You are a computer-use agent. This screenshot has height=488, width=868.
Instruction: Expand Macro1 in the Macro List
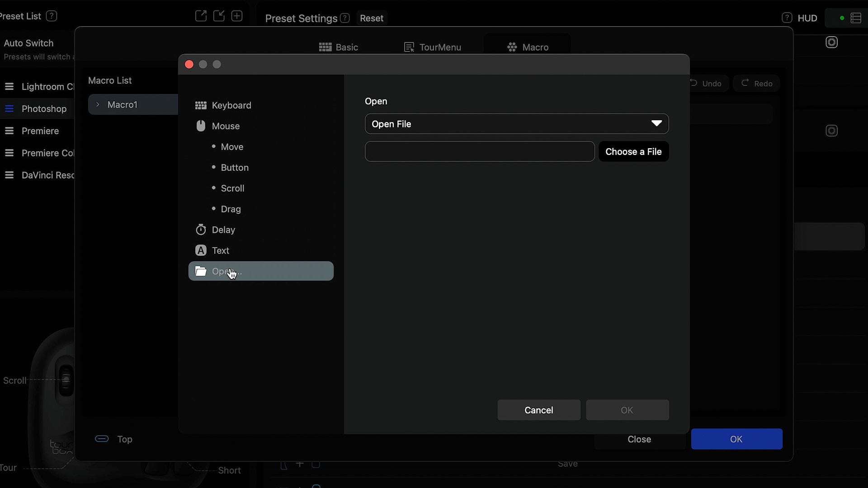97,104
